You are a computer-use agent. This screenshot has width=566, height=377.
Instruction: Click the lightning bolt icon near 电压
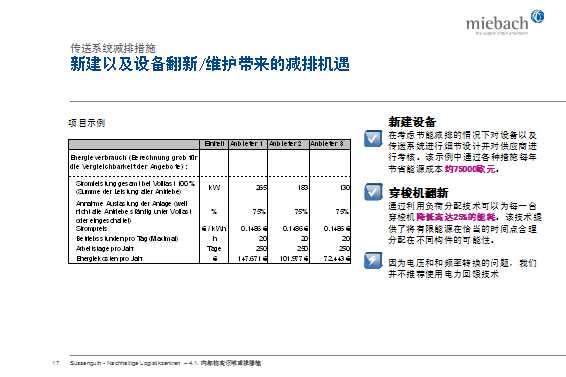[x=373, y=260]
